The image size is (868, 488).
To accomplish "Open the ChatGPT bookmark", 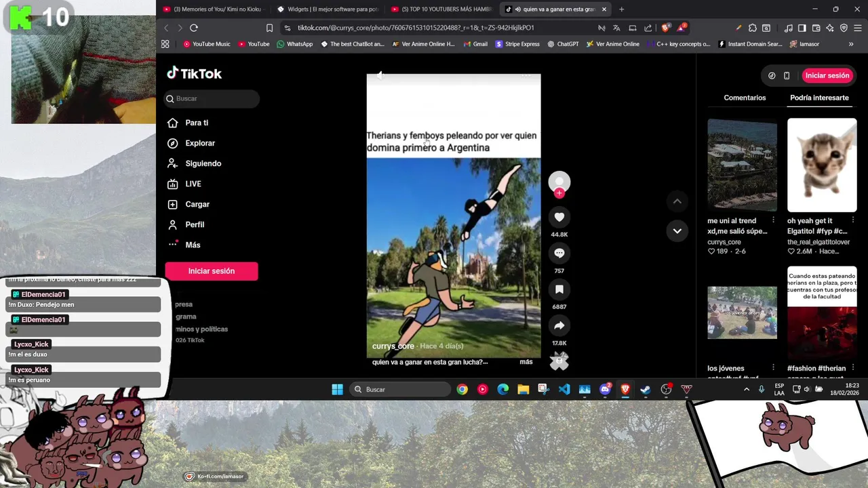I will [563, 44].
